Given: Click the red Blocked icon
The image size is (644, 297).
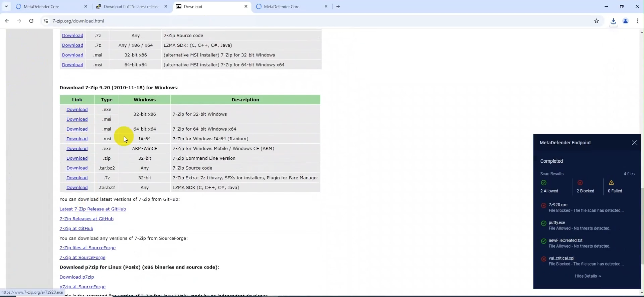Looking at the screenshot, I should pos(580,183).
